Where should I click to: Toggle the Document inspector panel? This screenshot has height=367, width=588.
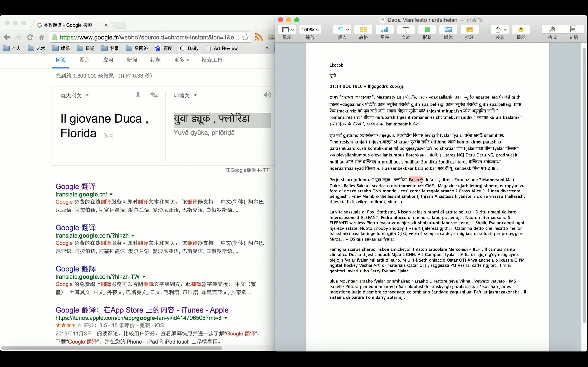pos(573,30)
